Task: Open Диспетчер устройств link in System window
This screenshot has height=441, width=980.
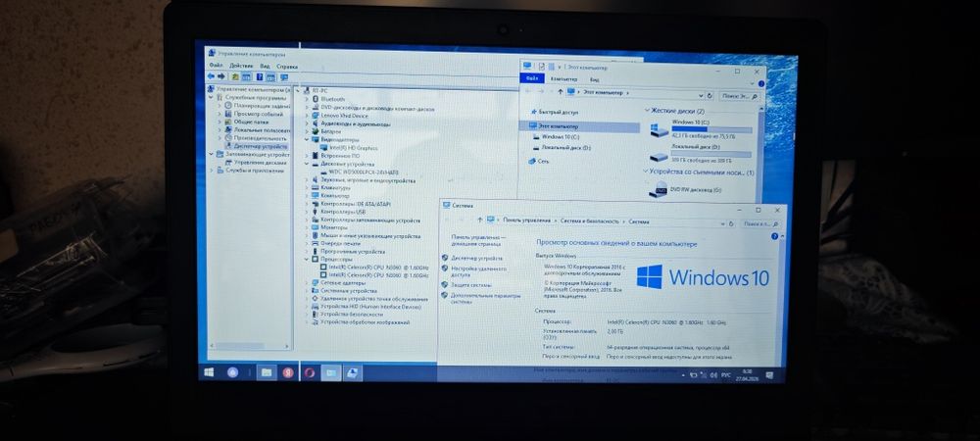Action: [476, 258]
